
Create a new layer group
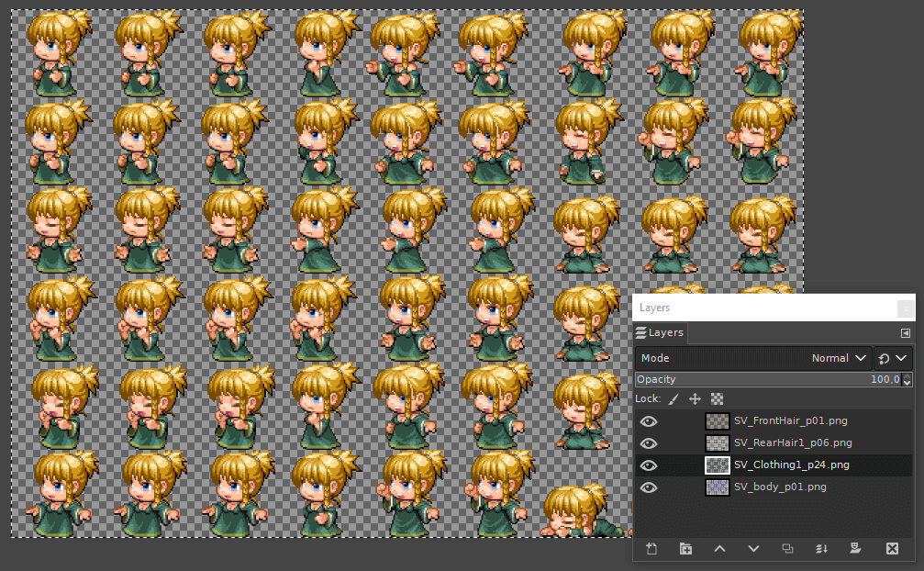(x=685, y=548)
